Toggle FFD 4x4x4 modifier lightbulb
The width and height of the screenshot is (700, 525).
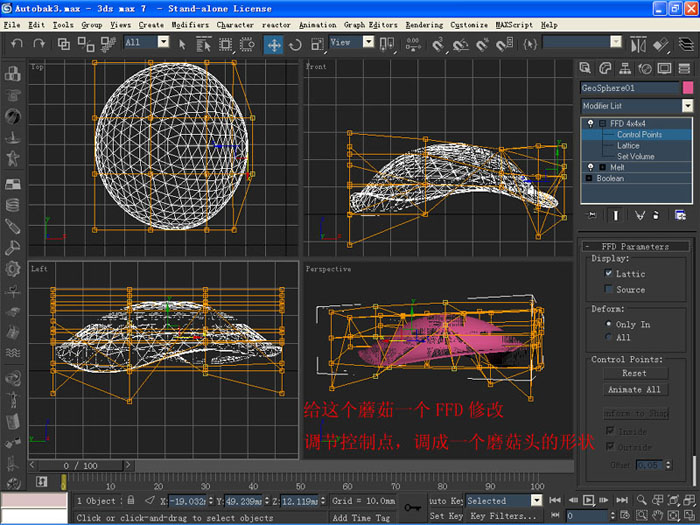coord(591,123)
